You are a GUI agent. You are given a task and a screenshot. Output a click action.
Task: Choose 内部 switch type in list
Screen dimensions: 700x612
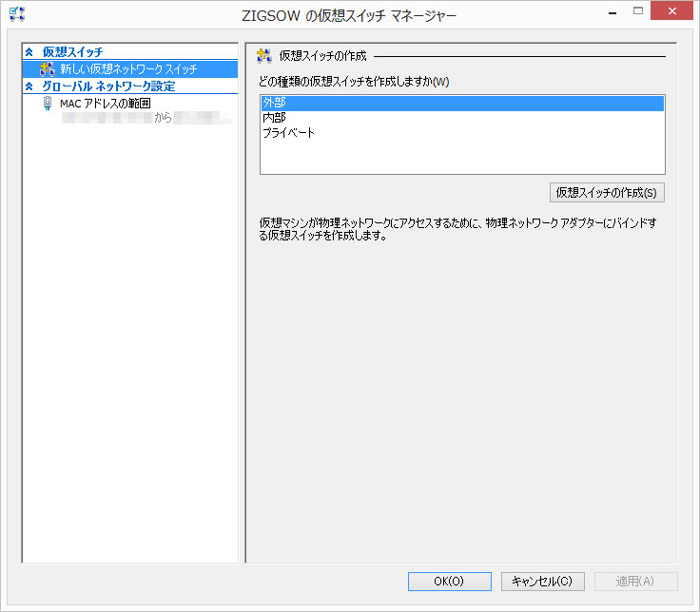(x=462, y=118)
